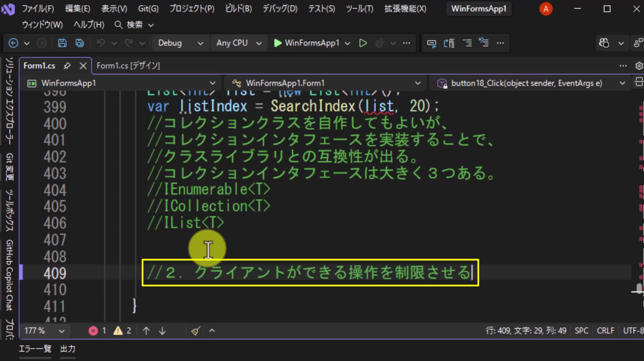The image size is (644, 361).
Task: Open the 編集(E) menu
Action: coord(78,9)
